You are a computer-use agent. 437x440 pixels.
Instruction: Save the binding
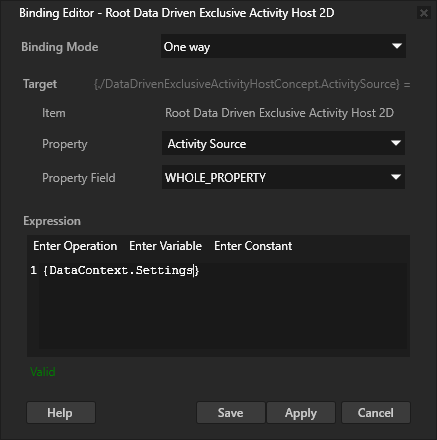(x=231, y=413)
